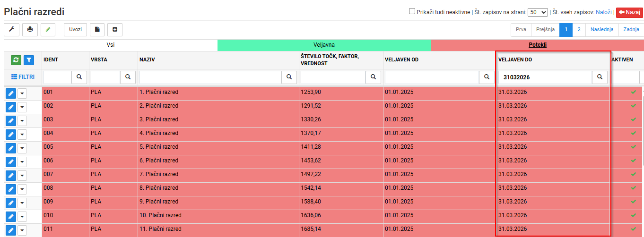Switch to the Vsi tab
644x237 pixels.
point(111,45)
